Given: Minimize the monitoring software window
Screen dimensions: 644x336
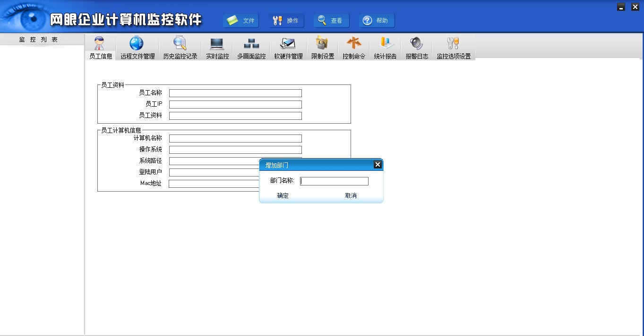Looking at the screenshot, I should (621, 7).
